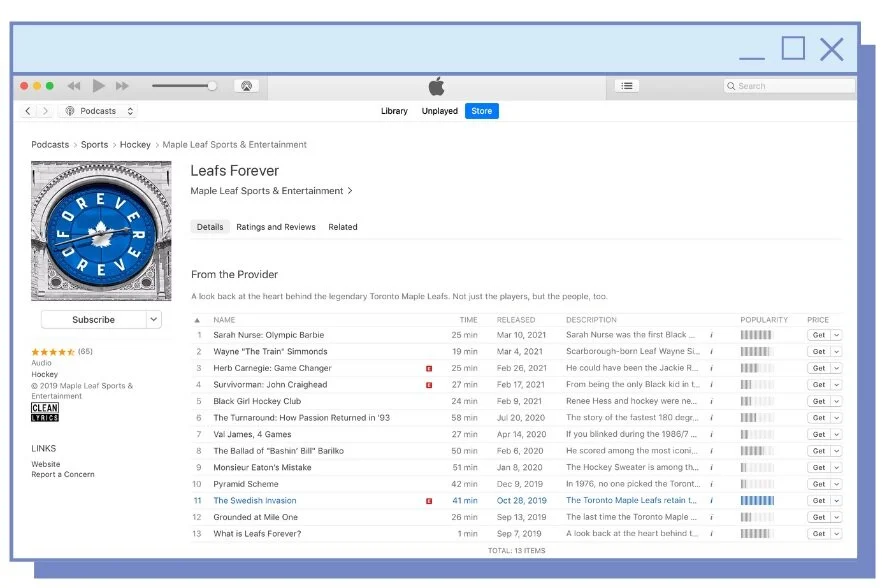Switch to the Library tab
Viewport: 882px width, 588px height.
[x=394, y=111]
